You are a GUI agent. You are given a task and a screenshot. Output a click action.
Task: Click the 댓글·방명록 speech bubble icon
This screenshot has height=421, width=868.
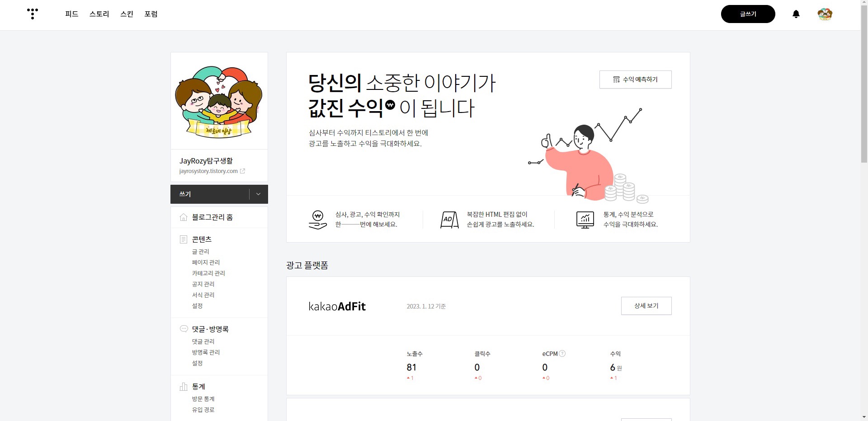[184, 329]
